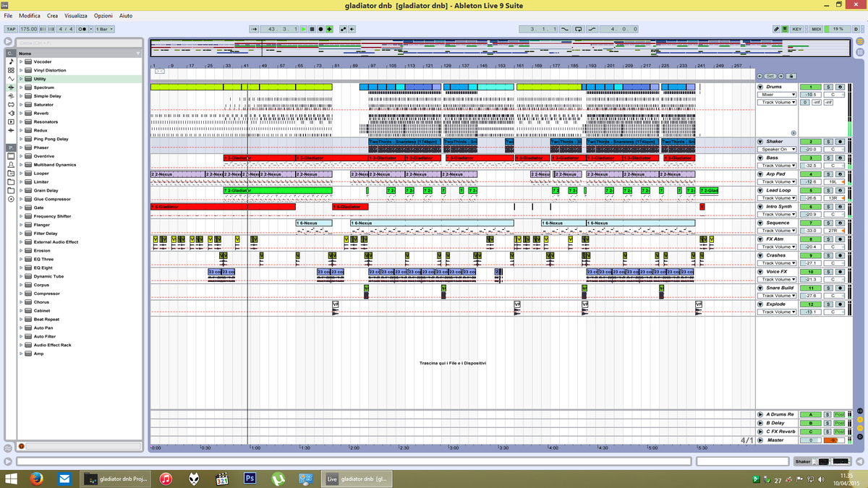The image size is (868, 488).
Task: Select EQ Eight in the browser
Action: point(43,267)
